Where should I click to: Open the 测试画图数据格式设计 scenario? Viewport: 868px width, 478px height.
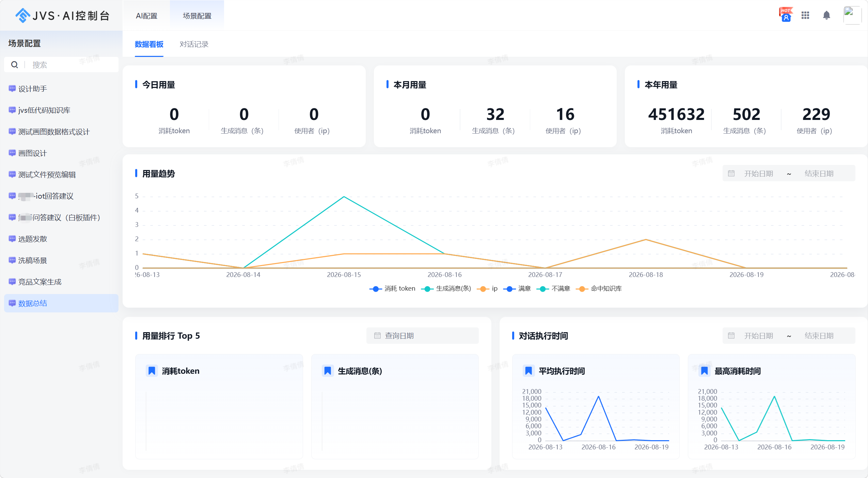pos(61,132)
